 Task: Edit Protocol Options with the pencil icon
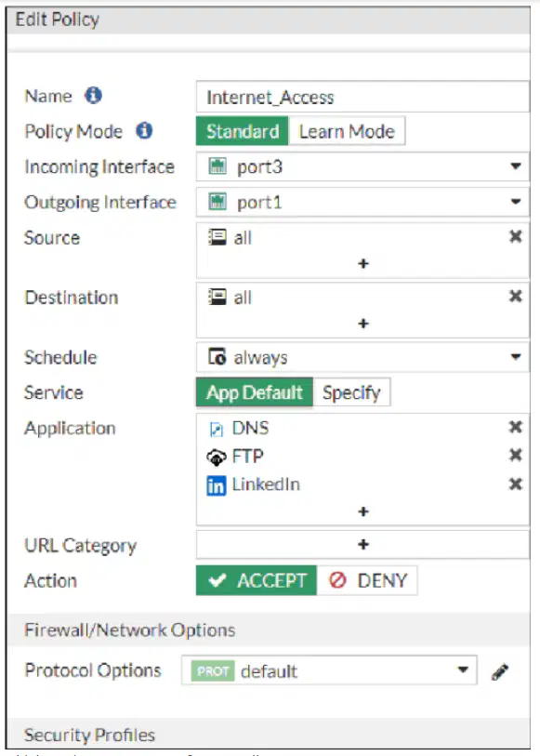click(500, 671)
